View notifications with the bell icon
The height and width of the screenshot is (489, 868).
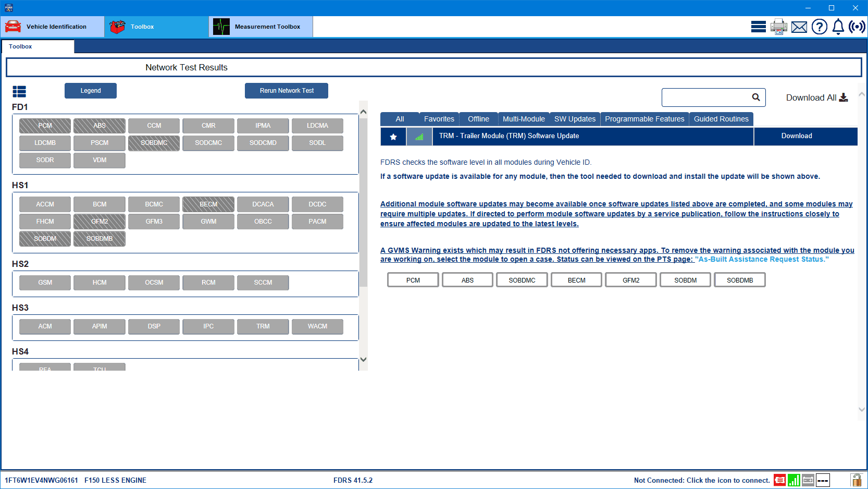pyautogui.click(x=838, y=26)
